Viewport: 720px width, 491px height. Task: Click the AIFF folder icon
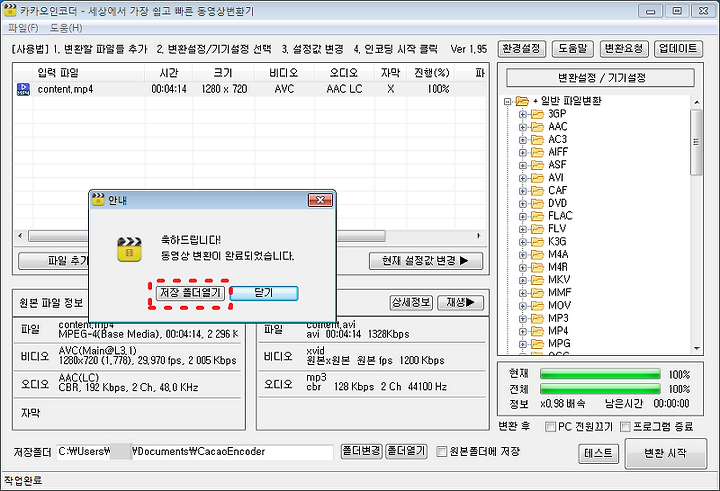pos(537,152)
